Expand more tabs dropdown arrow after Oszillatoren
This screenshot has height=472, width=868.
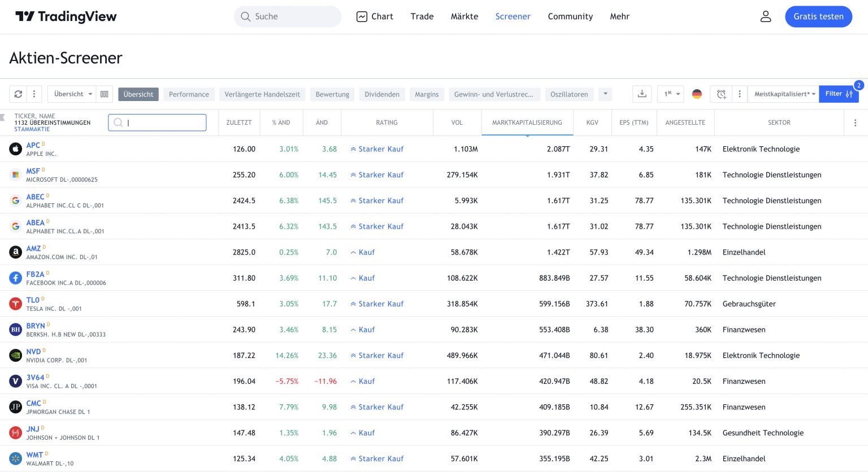pyautogui.click(x=605, y=94)
